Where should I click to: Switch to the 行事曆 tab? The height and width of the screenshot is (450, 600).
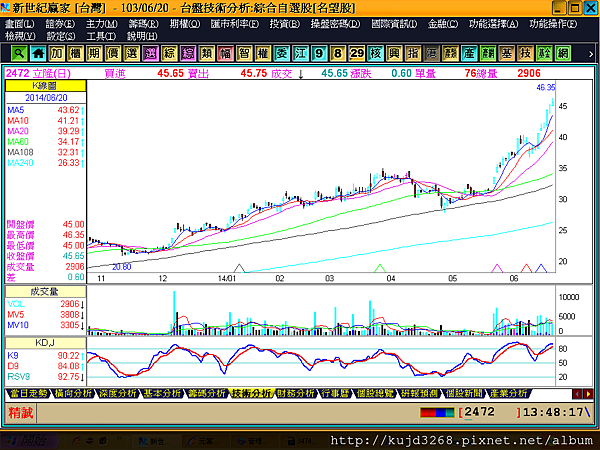click(x=335, y=393)
